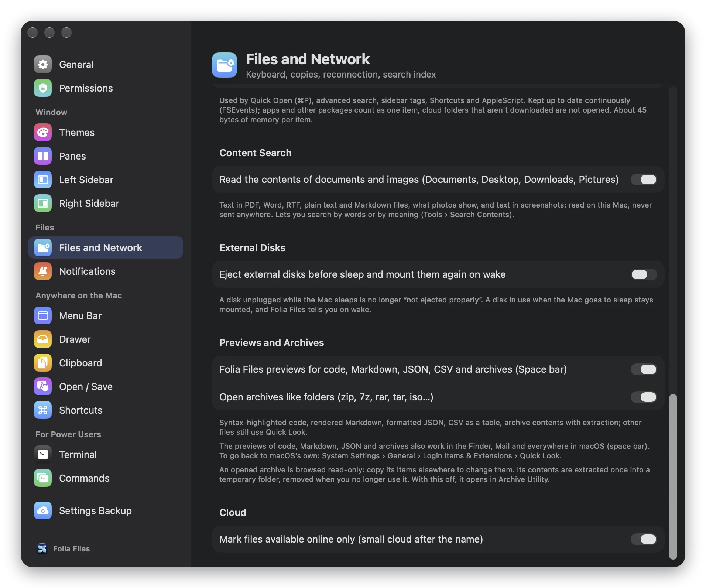Click the Content Search section heading
The width and height of the screenshot is (706, 588).
255,153
